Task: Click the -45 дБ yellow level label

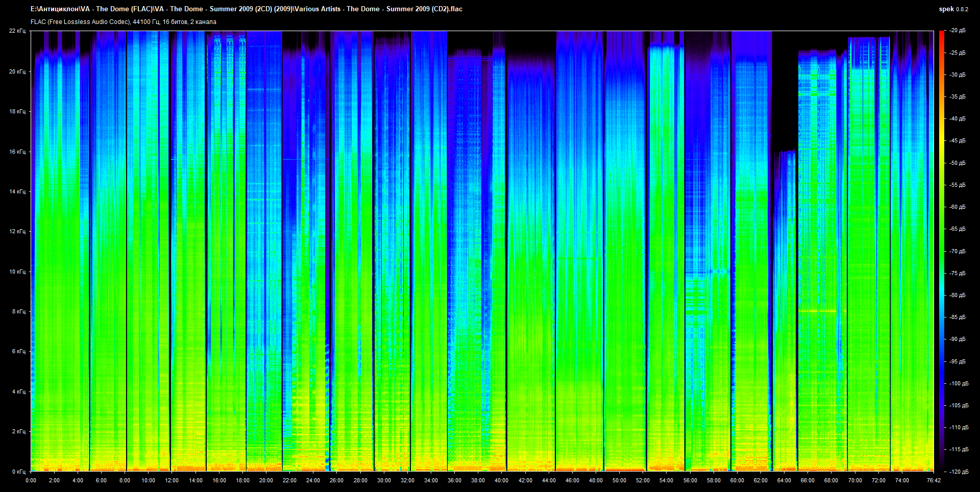Action: click(x=958, y=141)
